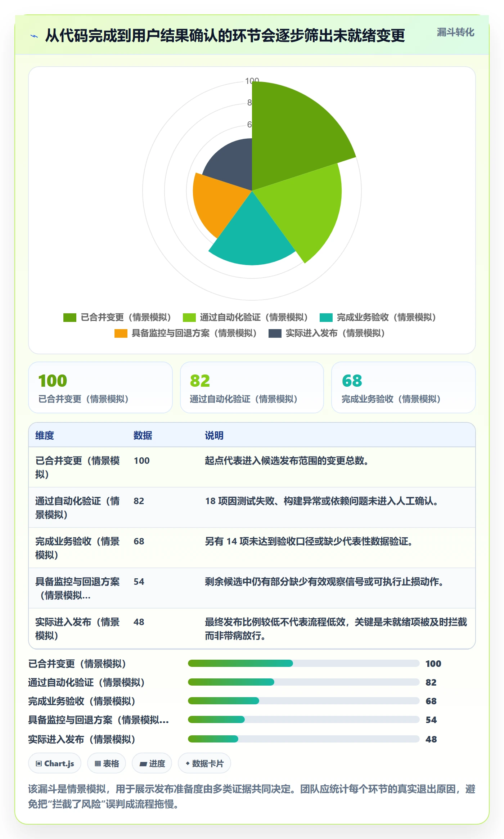This screenshot has height=839, width=504.
Task: Click the 说明 table column header
Action: coord(214,435)
